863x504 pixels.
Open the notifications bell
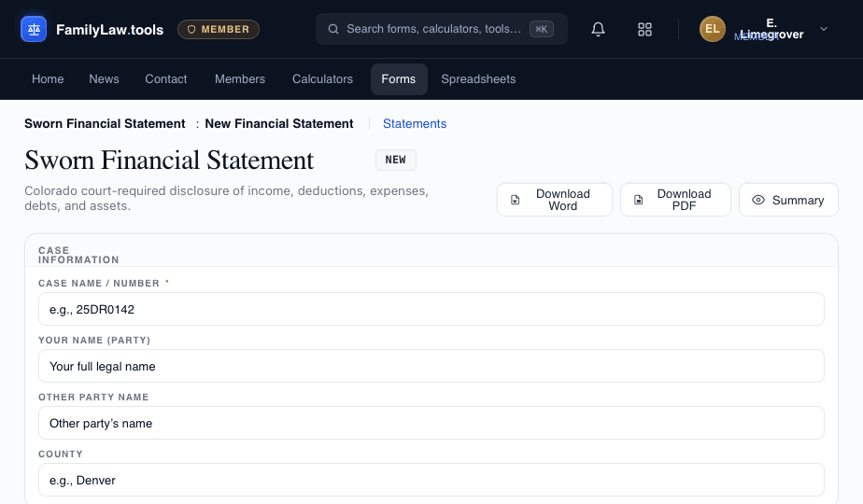[599, 29]
